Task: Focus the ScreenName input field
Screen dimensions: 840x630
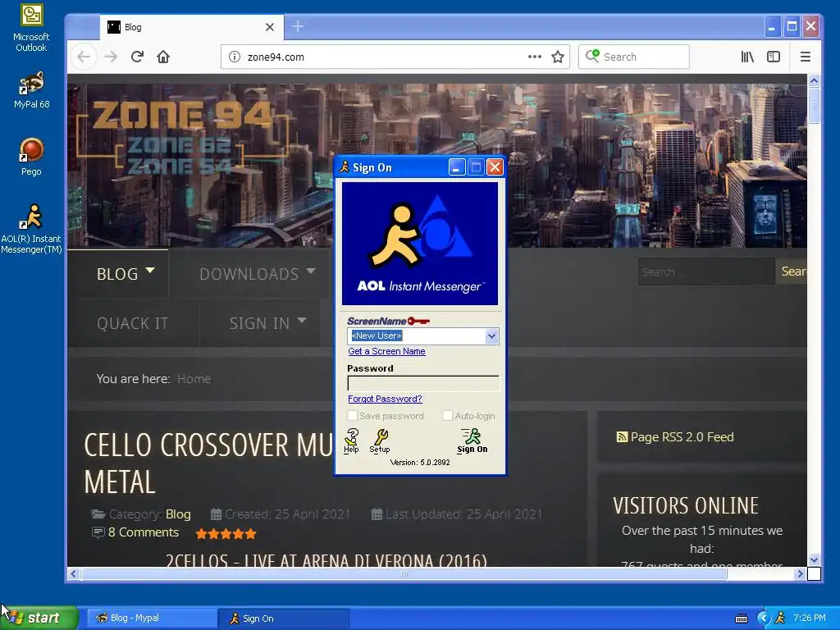Action: pyautogui.click(x=417, y=336)
